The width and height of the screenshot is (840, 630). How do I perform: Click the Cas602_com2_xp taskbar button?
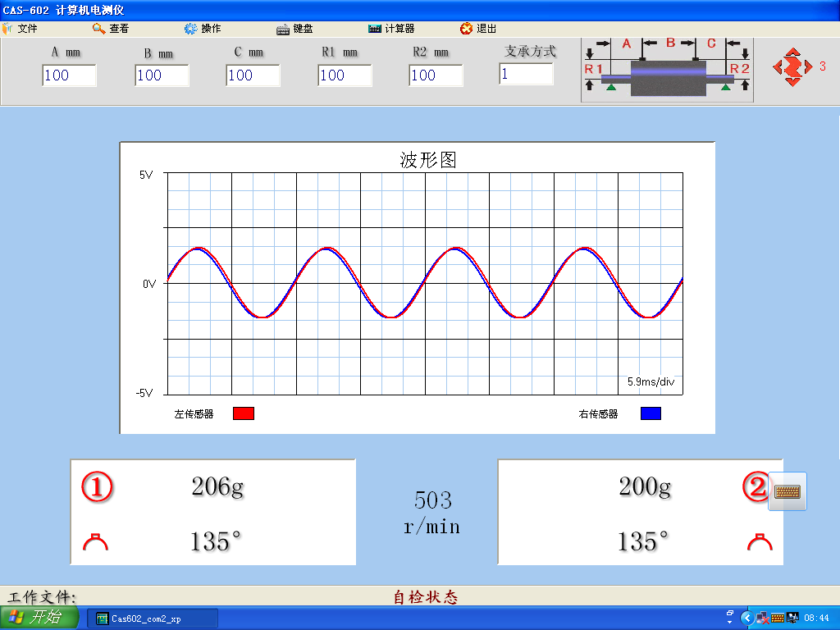153,619
